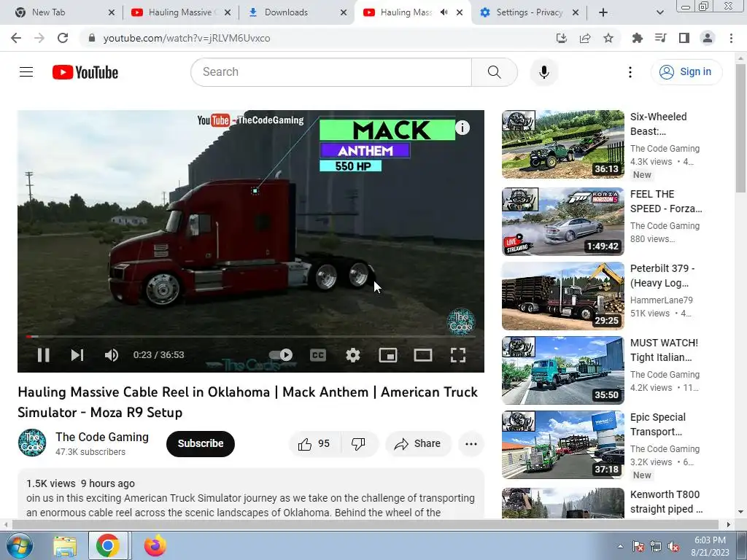Toggle closed captions CC button
The width and height of the screenshot is (747, 560).
coord(318,355)
